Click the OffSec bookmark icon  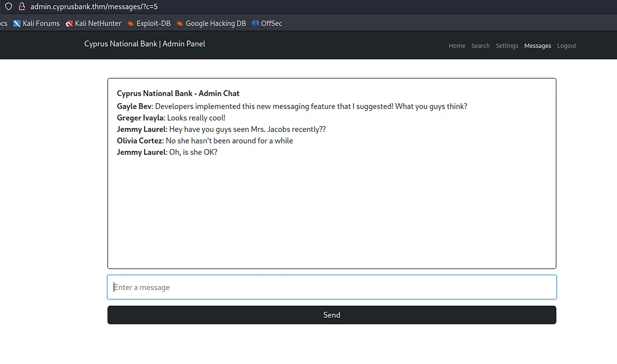[254, 23]
